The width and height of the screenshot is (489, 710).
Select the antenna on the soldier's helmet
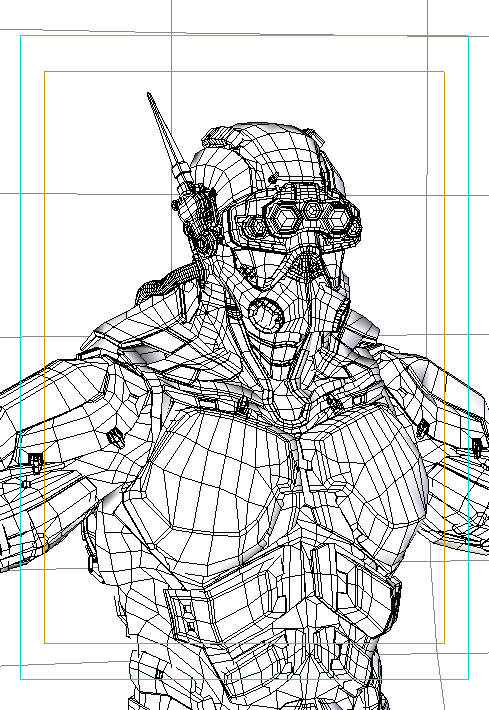pos(166,138)
